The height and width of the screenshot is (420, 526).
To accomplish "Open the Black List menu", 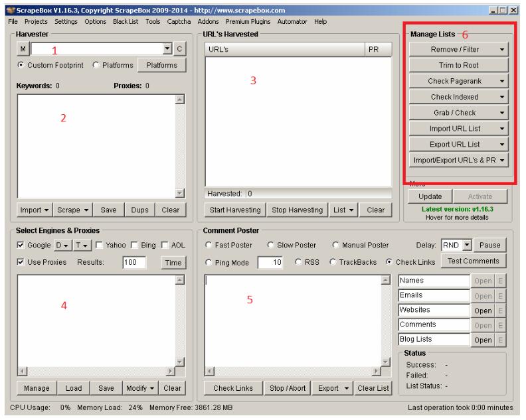I will coord(126,21).
